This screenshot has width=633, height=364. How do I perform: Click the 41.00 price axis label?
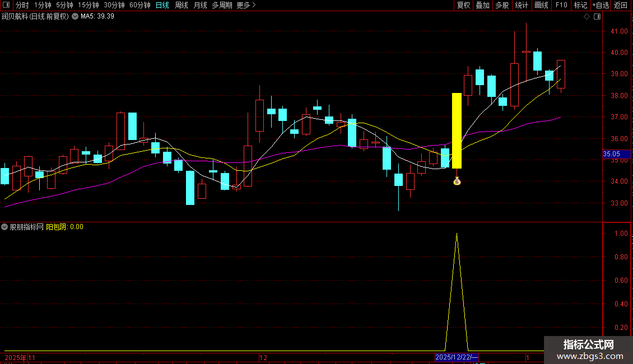(x=619, y=31)
